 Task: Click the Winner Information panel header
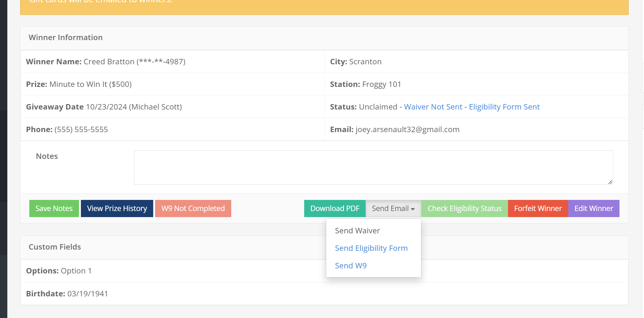(x=66, y=38)
